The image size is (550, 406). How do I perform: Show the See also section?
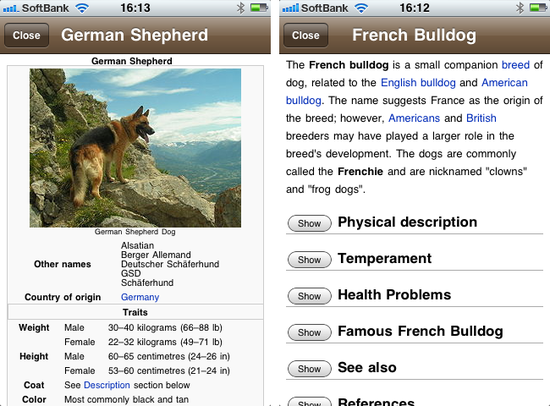click(309, 369)
